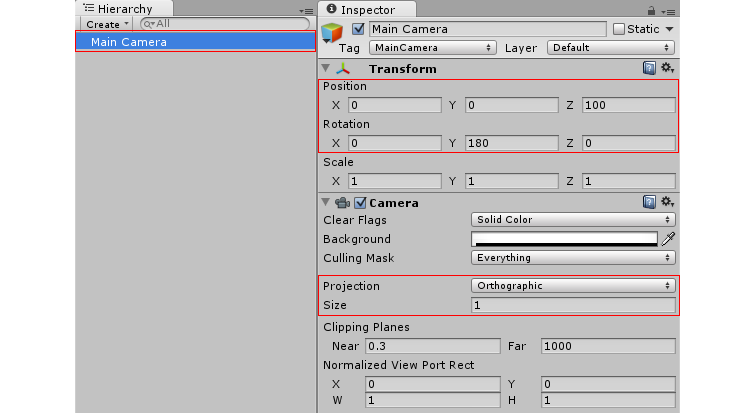The image size is (756, 413).
Task: Collapse the Transform component foldout triangle
Action: coord(326,68)
